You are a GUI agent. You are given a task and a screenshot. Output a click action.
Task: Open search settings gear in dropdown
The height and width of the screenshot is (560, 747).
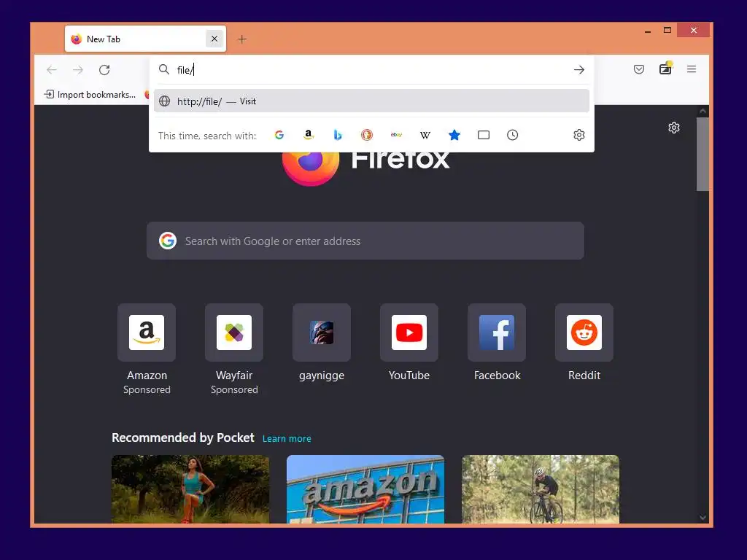pyautogui.click(x=578, y=135)
